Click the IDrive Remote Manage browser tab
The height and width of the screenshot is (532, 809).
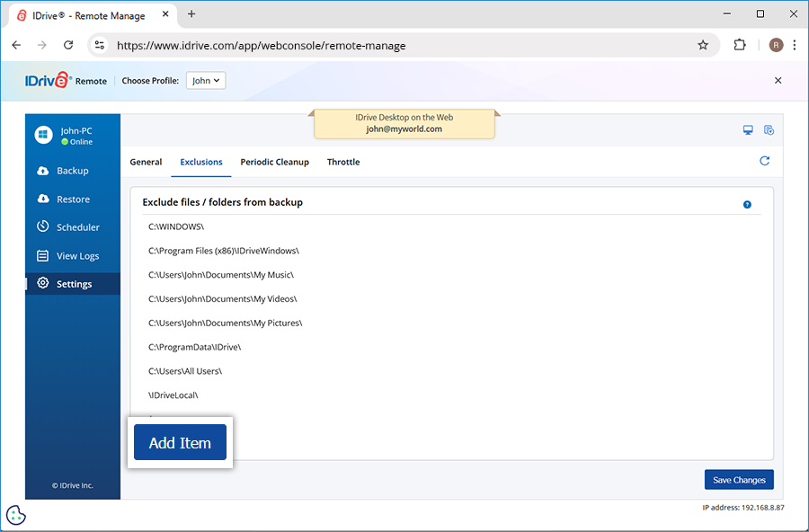(x=93, y=15)
